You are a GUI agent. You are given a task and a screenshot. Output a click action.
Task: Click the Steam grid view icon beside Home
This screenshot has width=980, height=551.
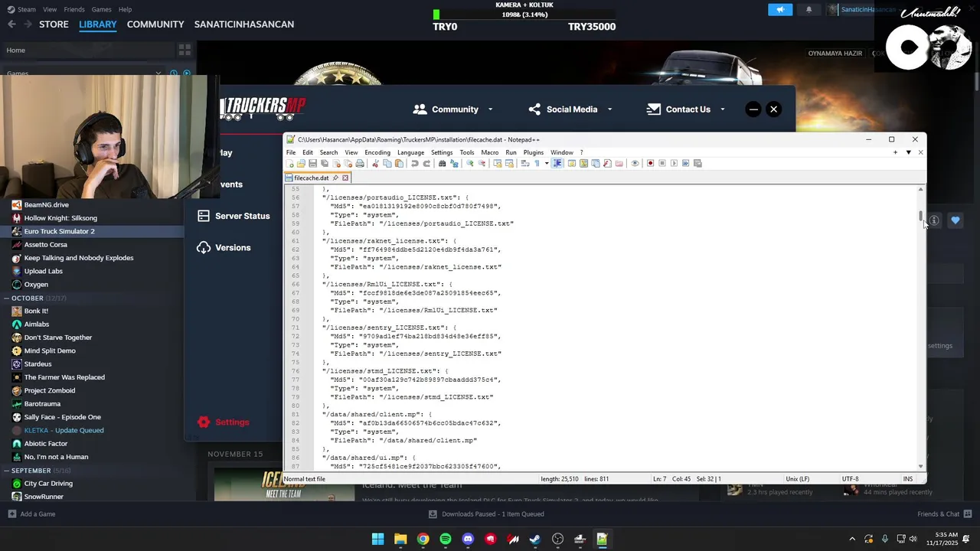[x=185, y=50]
